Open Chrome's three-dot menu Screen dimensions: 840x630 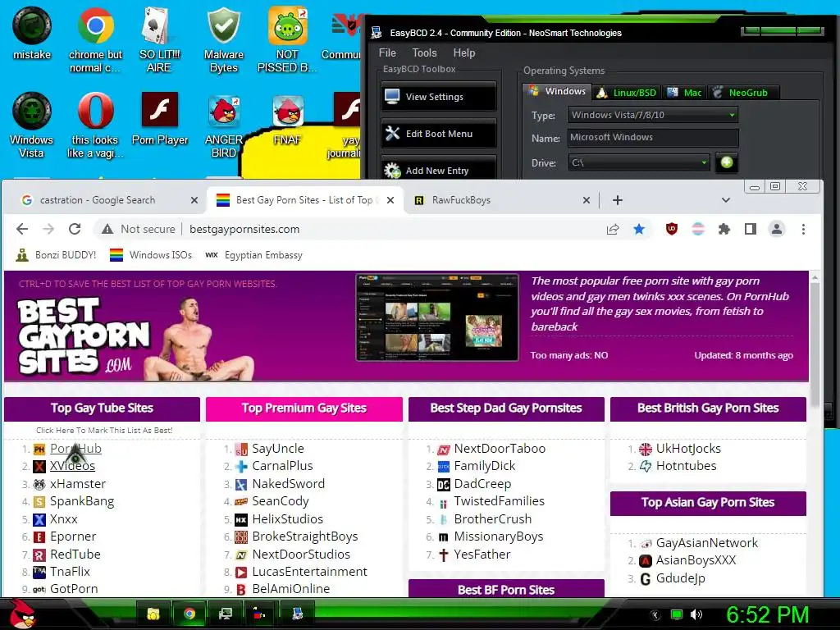[x=803, y=230]
